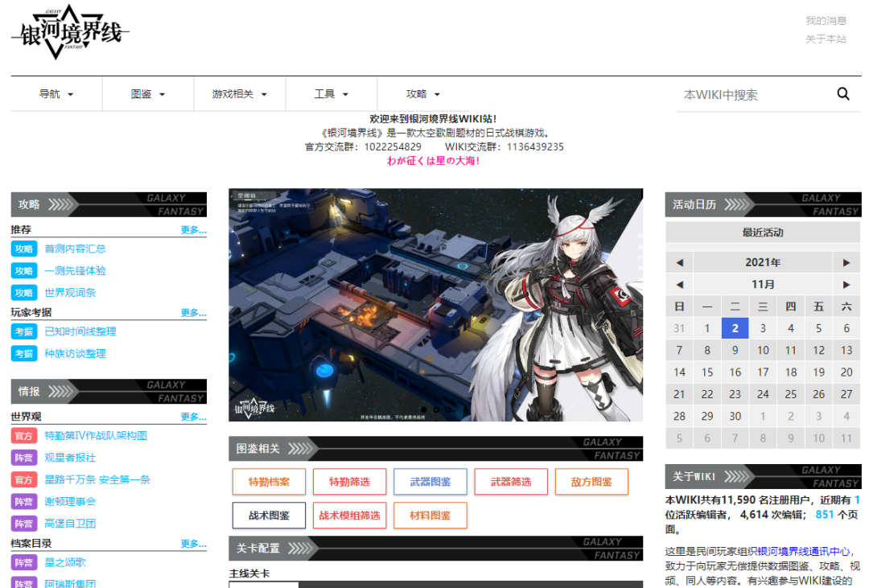Open the 851 pages count link
This screenshot has height=588, width=869.
point(824,515)
